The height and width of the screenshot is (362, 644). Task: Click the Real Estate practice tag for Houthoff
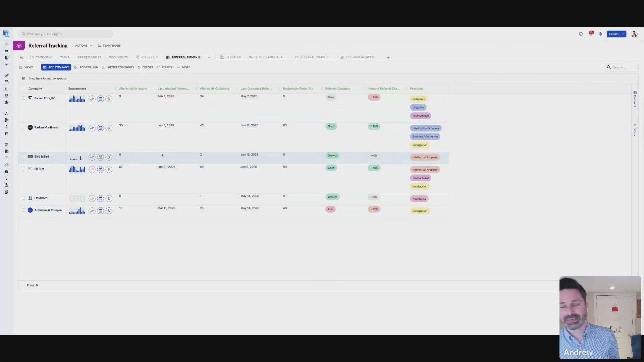[419, 199]
